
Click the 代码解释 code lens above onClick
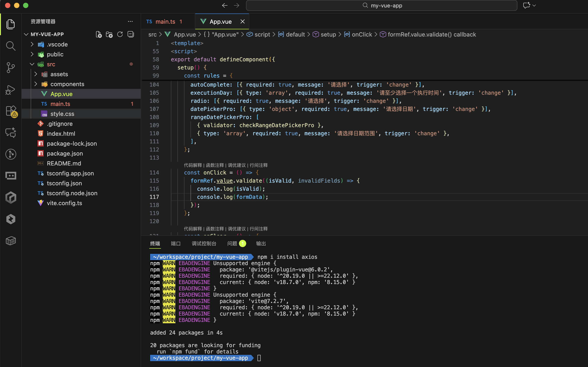[193, 165]
